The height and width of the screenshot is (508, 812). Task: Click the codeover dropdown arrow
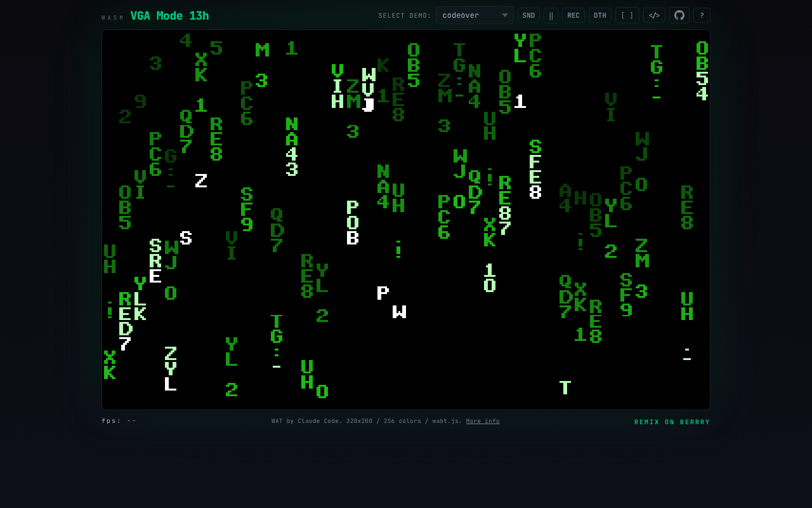click(506, 15)
